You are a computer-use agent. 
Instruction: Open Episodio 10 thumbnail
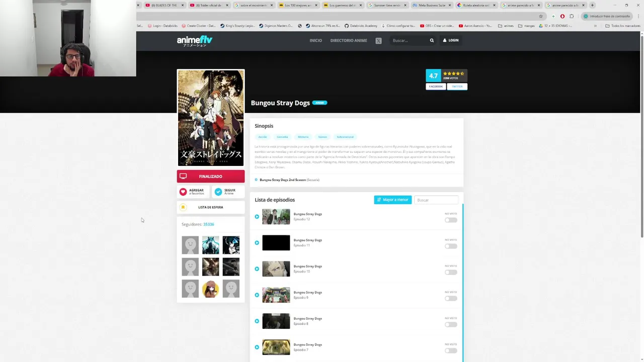pos(276,269)
